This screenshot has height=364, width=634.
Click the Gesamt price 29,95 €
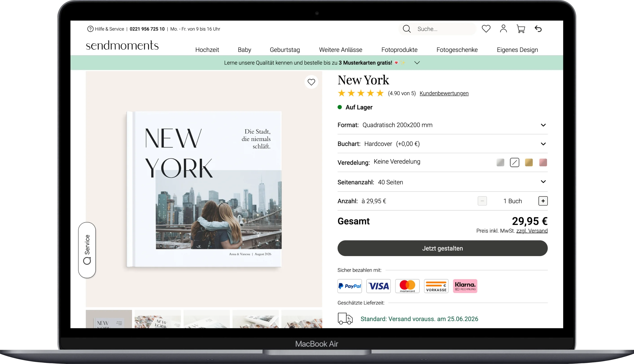click(x=530, y=221)
